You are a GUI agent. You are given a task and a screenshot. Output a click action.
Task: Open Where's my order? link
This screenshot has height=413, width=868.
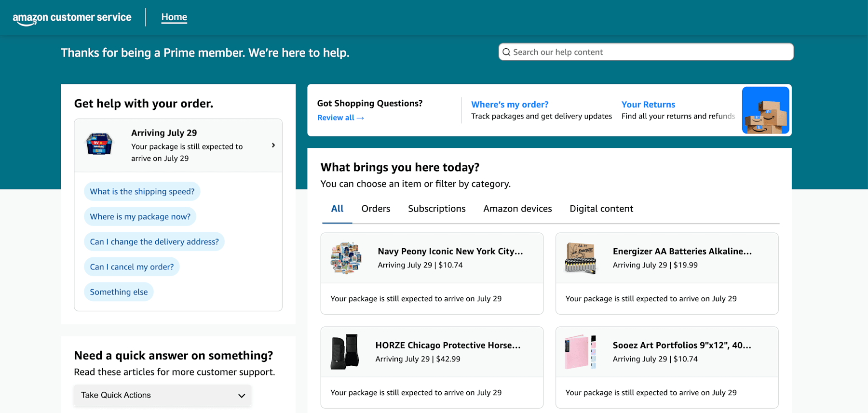click(x=510, y=105)
